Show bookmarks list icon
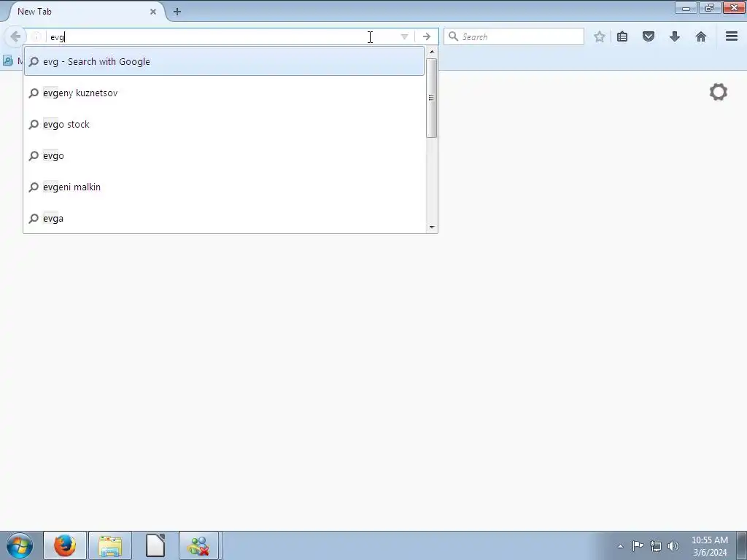Viewport: 747px width, 560px height. pyautogui.click(x=622, y=36)
